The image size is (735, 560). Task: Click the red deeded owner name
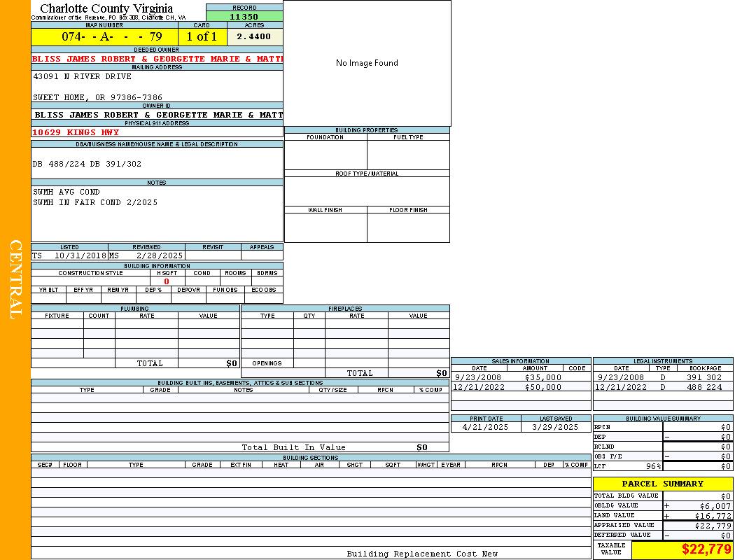pyautogui.click(x=157, y=59)
